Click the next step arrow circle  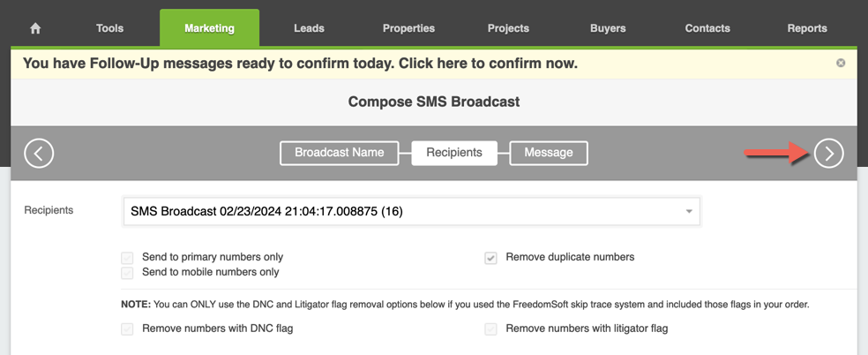(x=828, y=154)
